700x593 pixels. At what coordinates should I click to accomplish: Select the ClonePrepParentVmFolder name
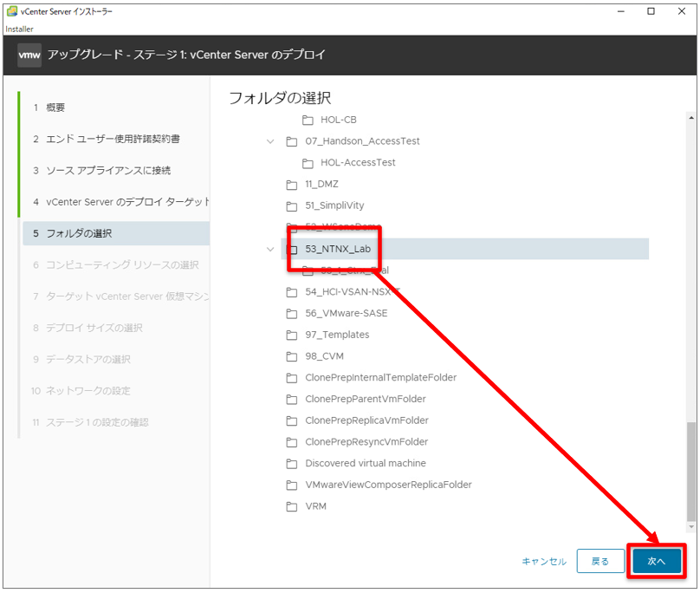(x=366, y=399)
